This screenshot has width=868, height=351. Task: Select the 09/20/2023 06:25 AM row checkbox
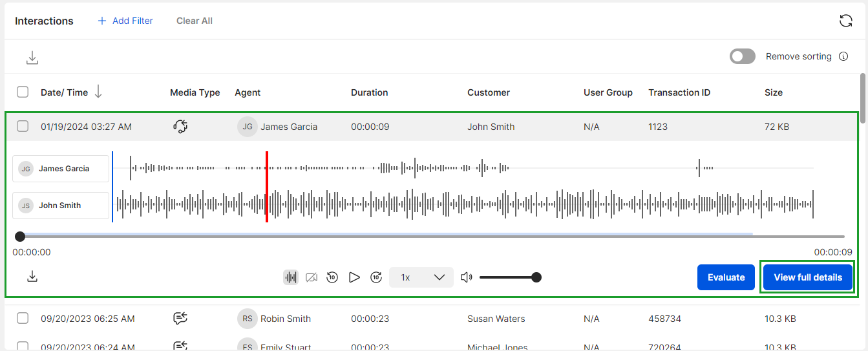pyautogui.click(x=23, y=318)
